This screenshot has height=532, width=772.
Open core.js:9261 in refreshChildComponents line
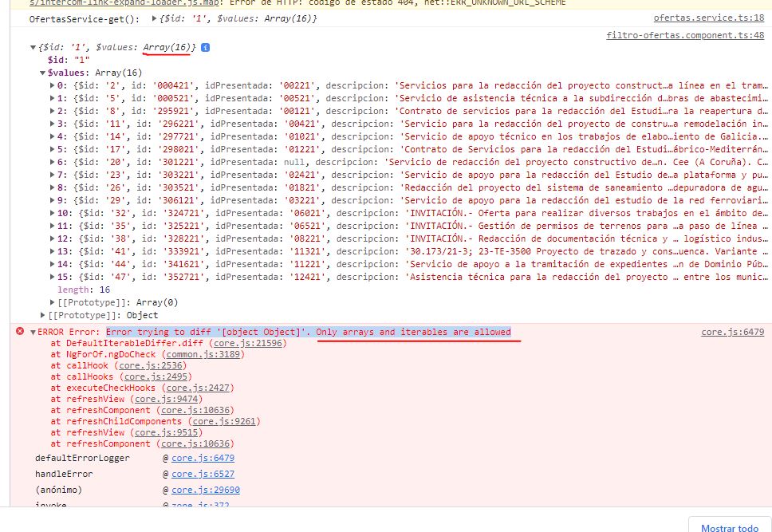pyautogui.click(x=224, y=422)
